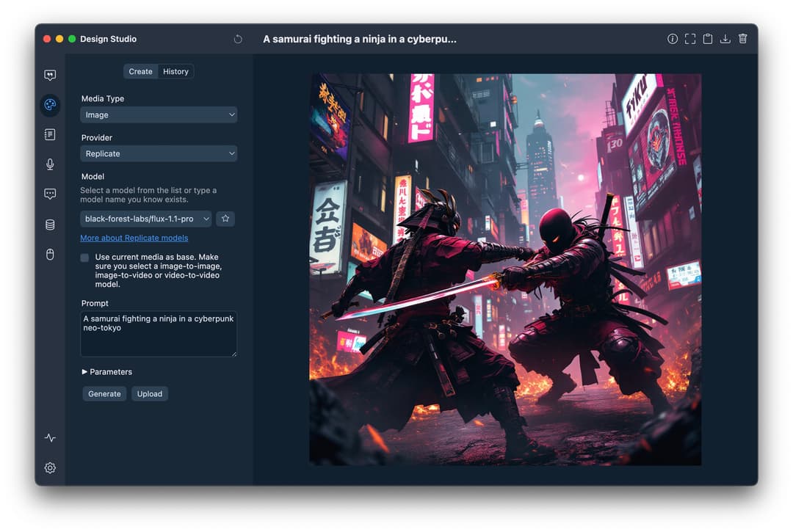Viewport: 793px width, 532px height.
Task: Open the Media Type dropdown
Action: pyautogui.click(x=159, y=114)
